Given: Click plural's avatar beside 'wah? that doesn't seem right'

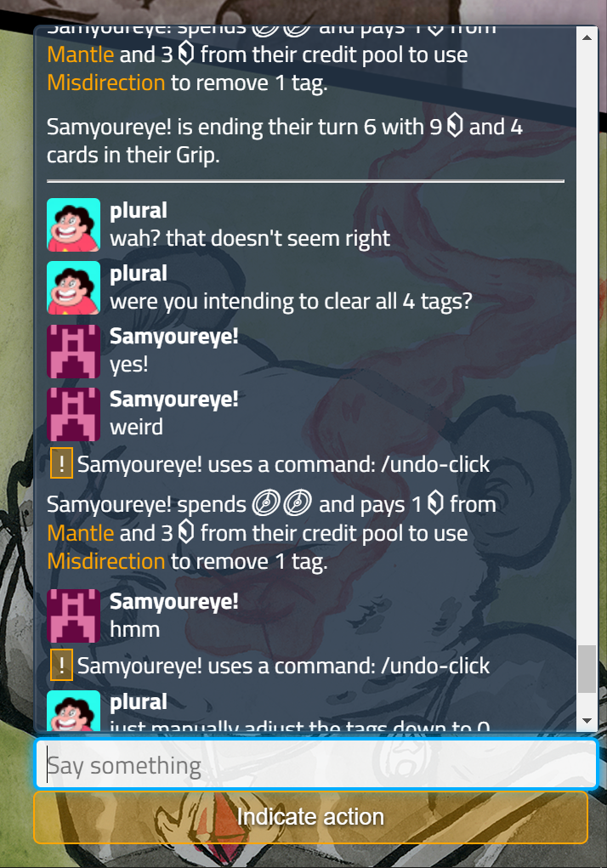Looking at the screenshot, I should 74,224.
